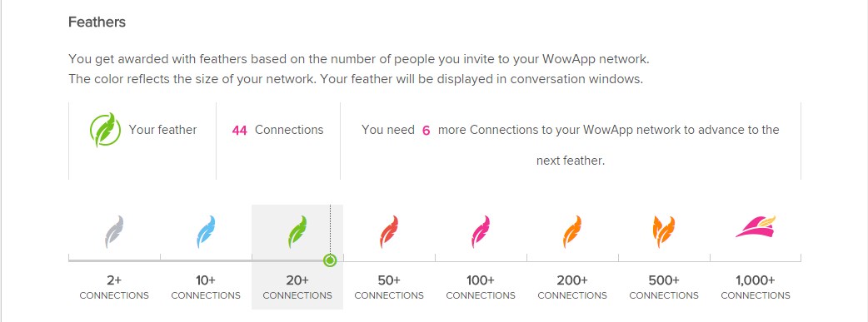Click the 200+ CONNECTIONS label
The width and height of the screenshot is (868, 322).
[572, 288]
